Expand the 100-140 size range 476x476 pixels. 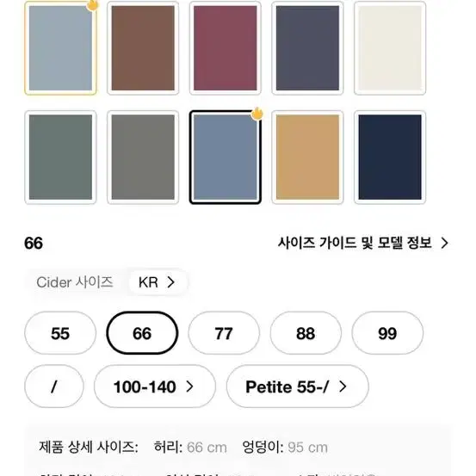pos(155,386)
